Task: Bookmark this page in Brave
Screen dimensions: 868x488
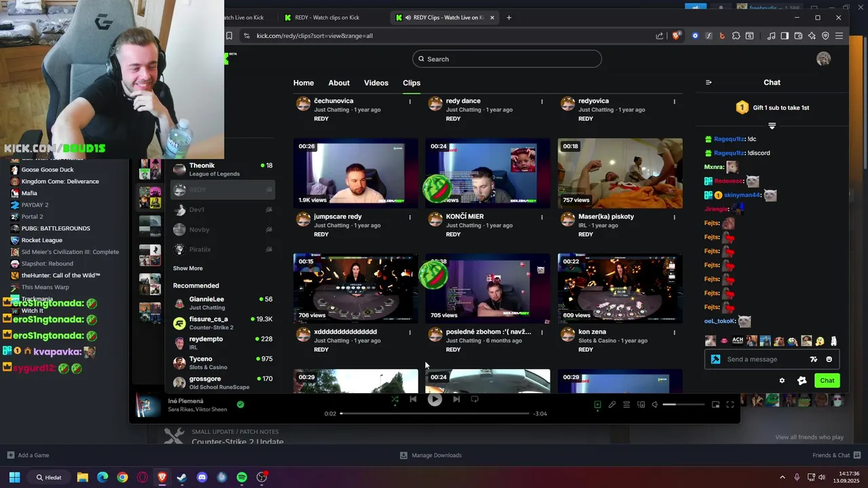Action: [x=229, y=36]
